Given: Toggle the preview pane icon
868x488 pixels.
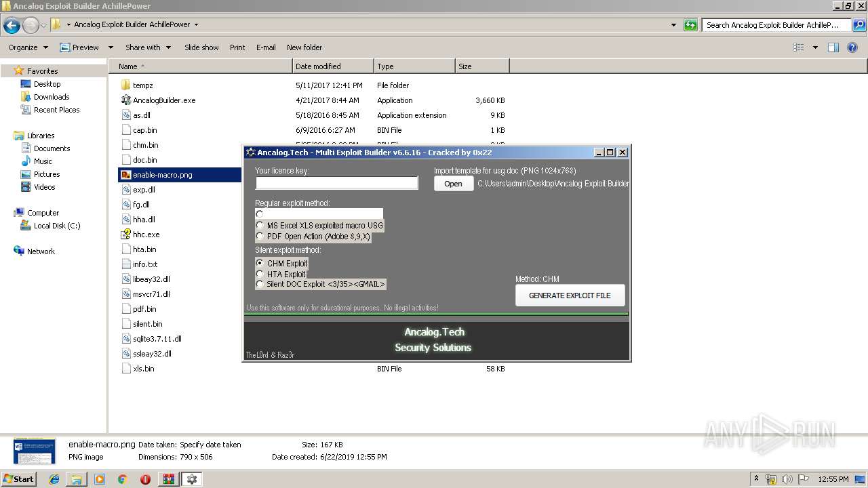Looking at the screenshot, I should (x=833, y=47).
